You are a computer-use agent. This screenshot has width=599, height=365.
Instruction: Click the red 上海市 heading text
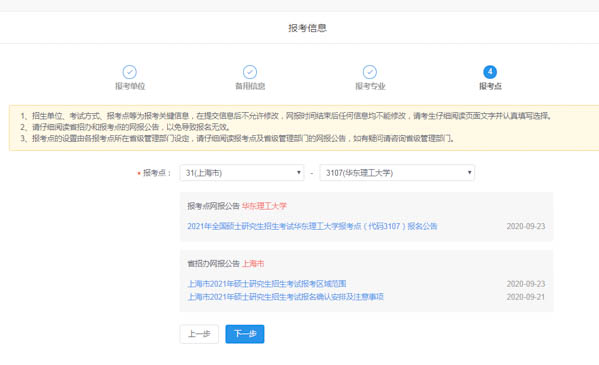coord(253,263)
